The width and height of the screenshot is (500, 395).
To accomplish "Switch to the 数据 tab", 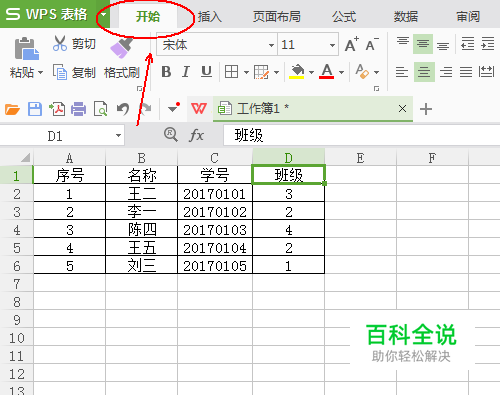I will [x=406, y=16].
